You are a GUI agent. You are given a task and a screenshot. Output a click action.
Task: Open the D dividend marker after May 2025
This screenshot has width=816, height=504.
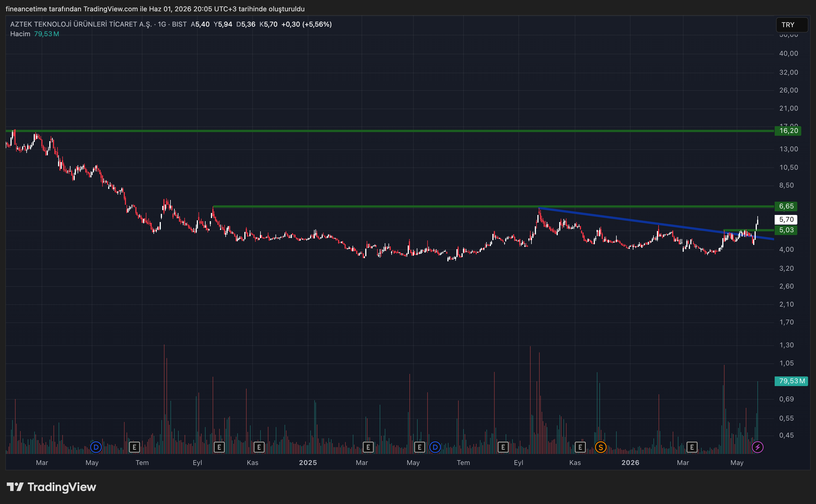(x=435, y=447)
